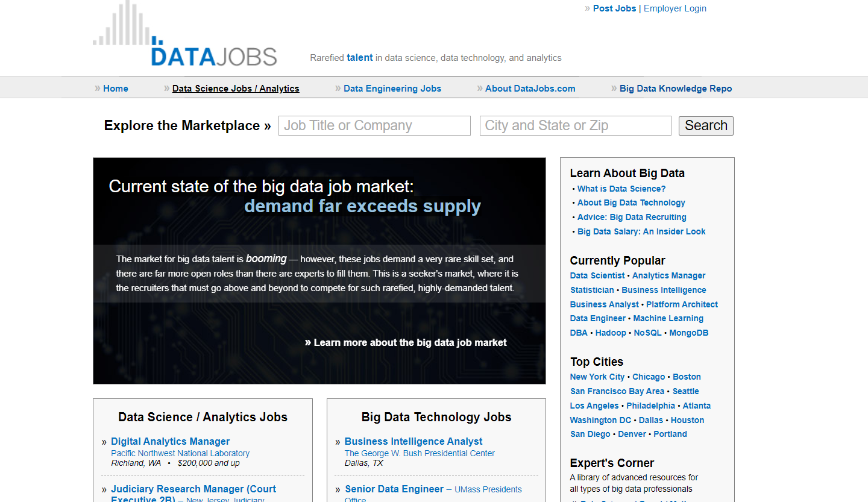868x502 pixels.
Task: Open Senior Data Engineer job listing
Action: (x=394, y=489)
